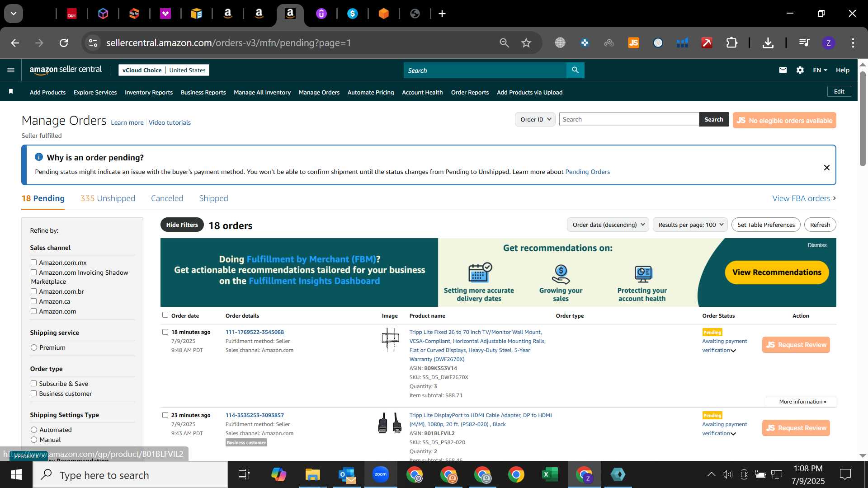This screenshot has height=488, width=868.
Task: Select the Automated shipping settings radio
Action: tap(33, 429)
